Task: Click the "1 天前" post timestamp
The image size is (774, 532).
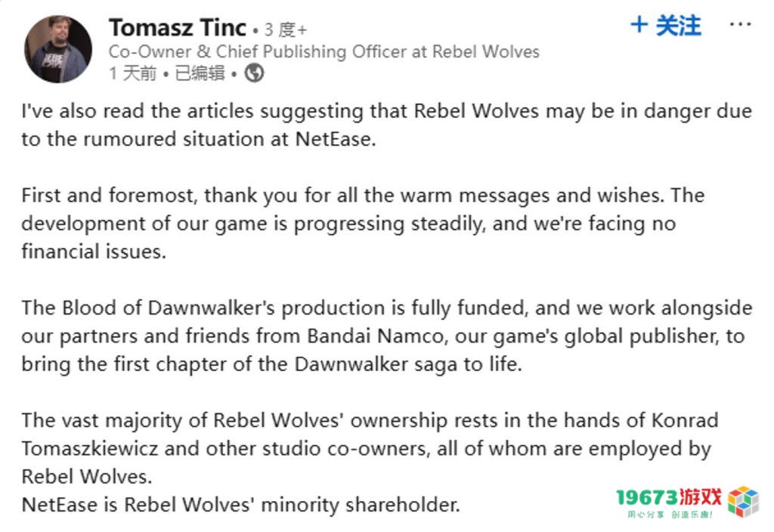Action: click(132, 73)
